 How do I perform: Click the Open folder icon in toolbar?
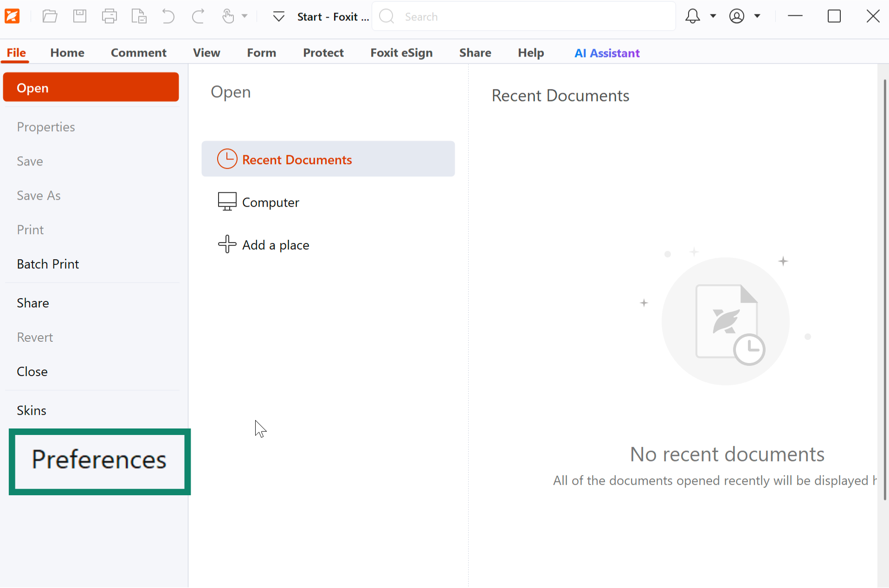[x=50, y=16]
